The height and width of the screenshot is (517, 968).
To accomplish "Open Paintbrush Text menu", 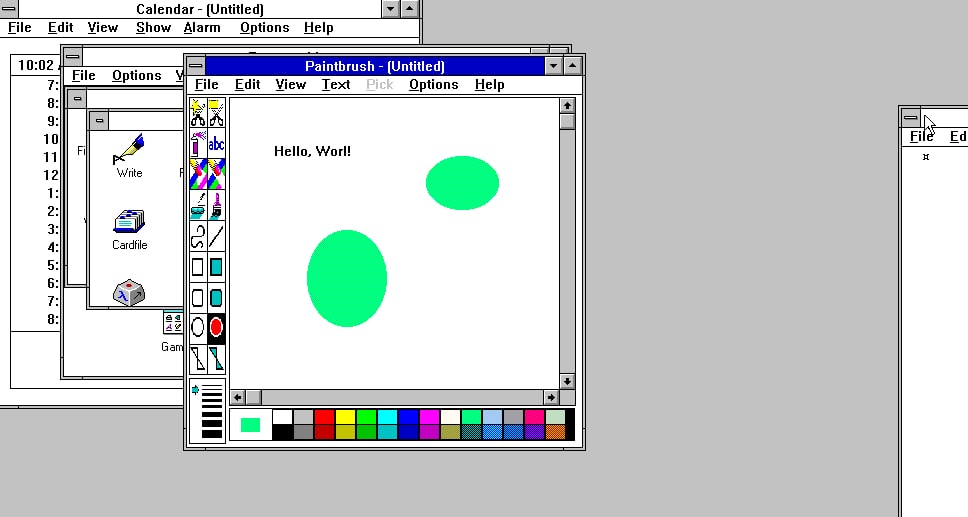I will (336, 85).
